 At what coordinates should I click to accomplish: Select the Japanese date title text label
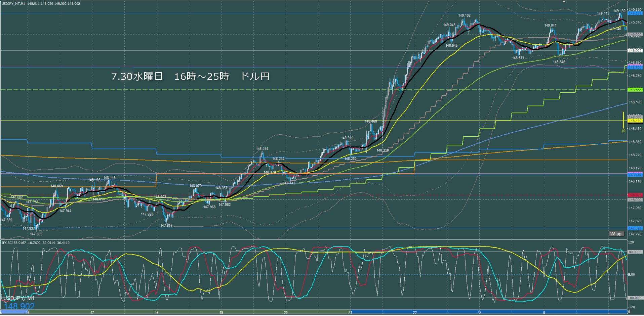point(190,77)
